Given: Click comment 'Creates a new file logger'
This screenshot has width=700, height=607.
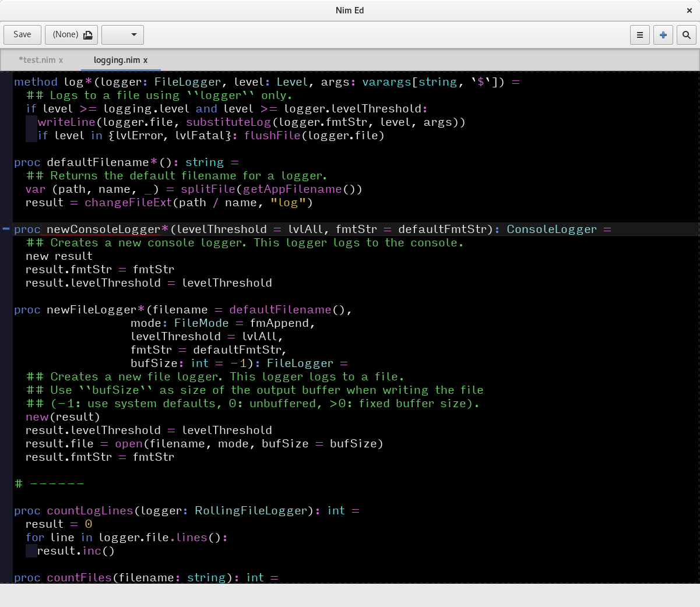Looking at the screenshot, I should (136, 377).
